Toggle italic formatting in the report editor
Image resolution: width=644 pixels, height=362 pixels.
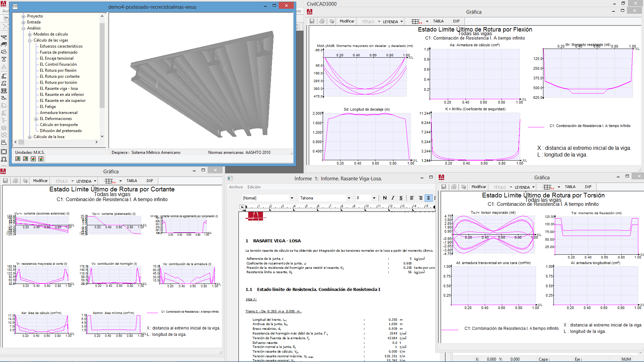(393, 198)
